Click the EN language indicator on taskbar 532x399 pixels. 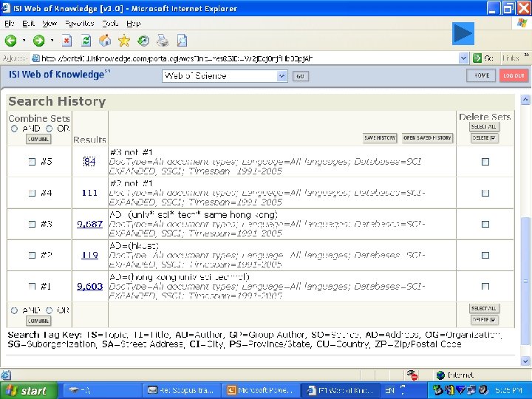click(x=390, y=390)
